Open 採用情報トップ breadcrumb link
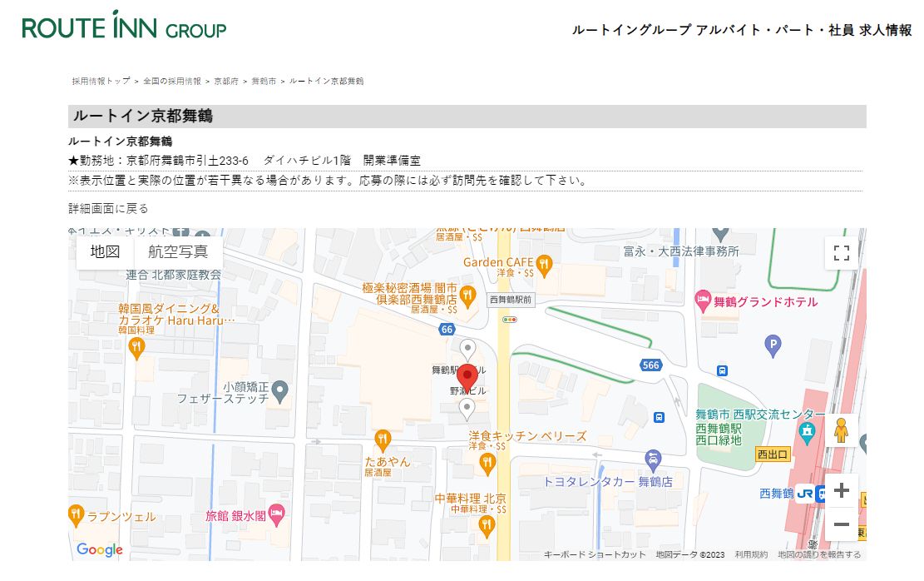Image resolution: width=924 pixels, height=581 pixels. click(101, 82)
